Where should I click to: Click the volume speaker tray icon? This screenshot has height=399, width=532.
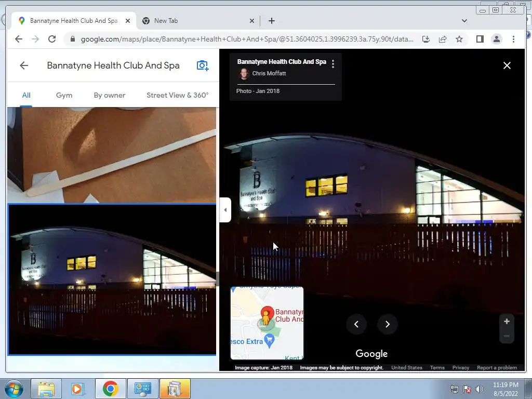tap(480, 389)
